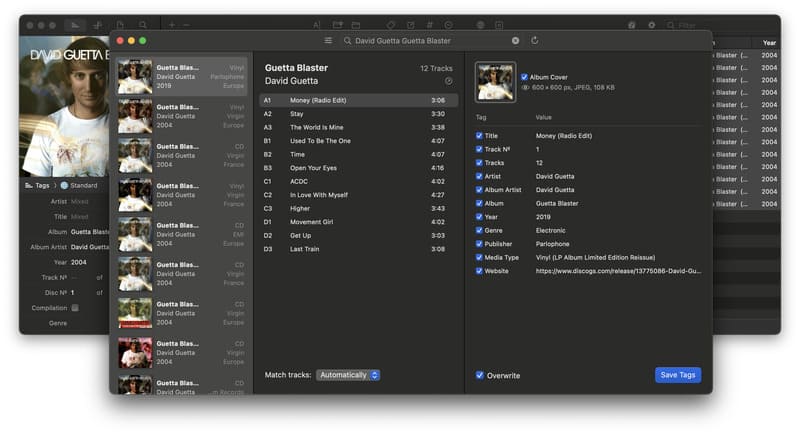
Task: Click the discogs.com website URL value
Action: (x=618, y=271)
